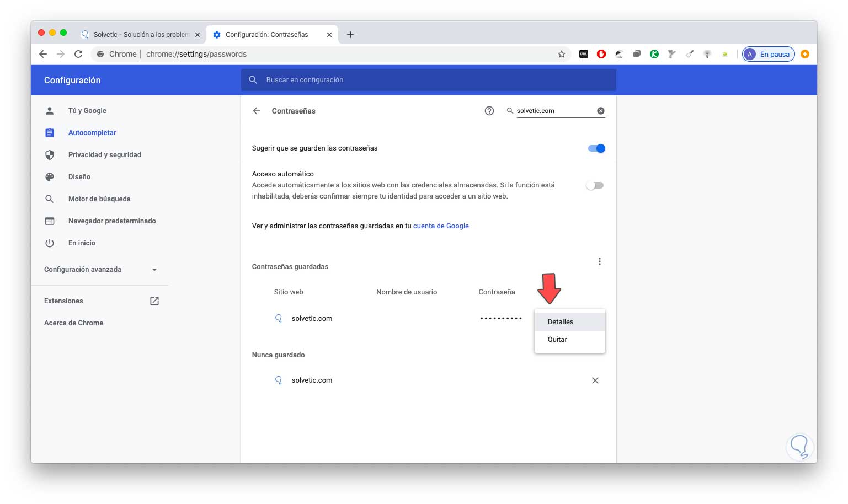Click the browser forward arrow
The width and height of the screenshot is (848, 504).
61,54
